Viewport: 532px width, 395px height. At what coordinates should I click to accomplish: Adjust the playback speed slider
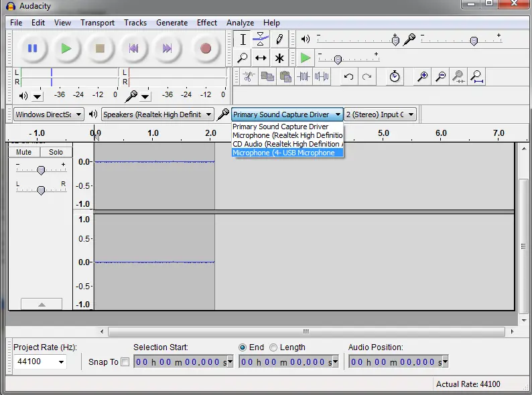(x=338, y=60)
